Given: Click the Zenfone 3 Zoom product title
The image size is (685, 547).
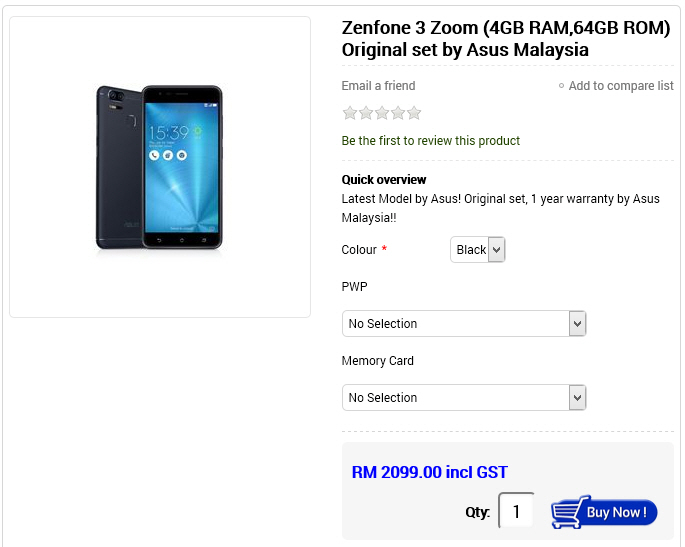Looking at the screenshot, I should 506,39.
